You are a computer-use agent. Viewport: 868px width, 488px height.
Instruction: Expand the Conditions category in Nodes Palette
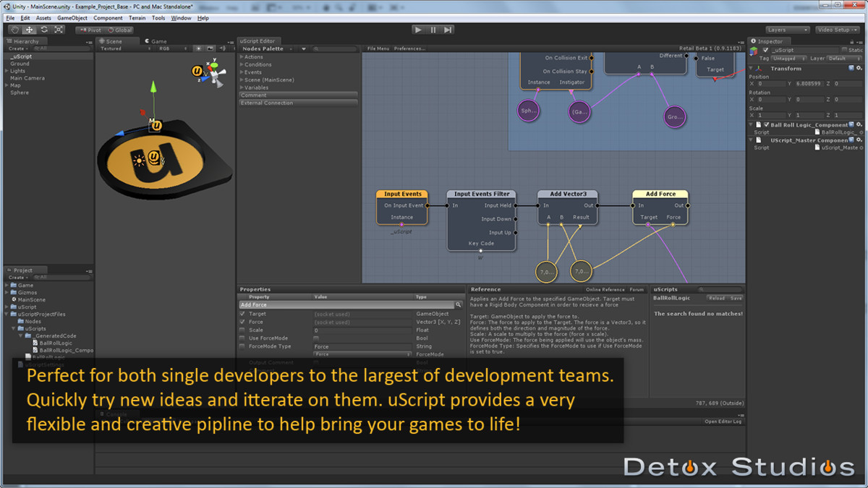242,64
